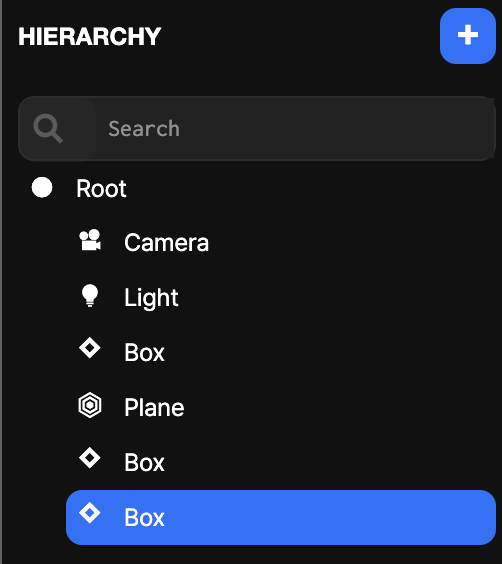Select the Box entry directly under Light
The height and width of the screenshot is (564, 502).
(144, 352)
